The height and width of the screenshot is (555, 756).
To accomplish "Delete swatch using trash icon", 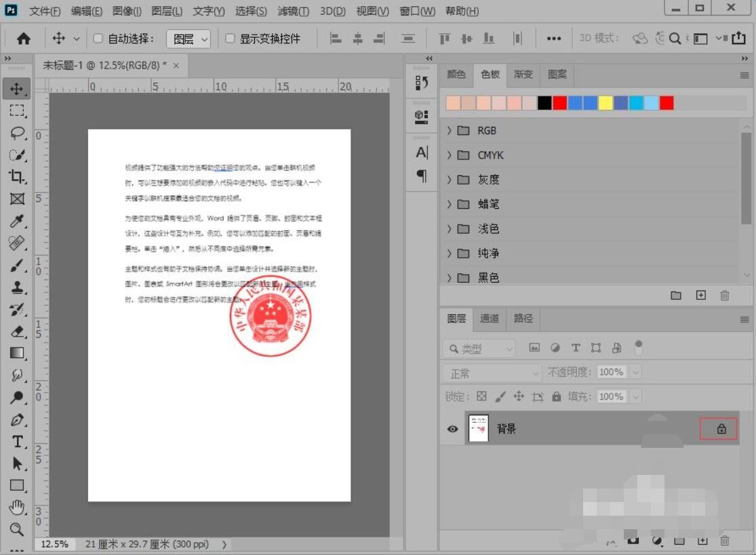I will (725, 295).
